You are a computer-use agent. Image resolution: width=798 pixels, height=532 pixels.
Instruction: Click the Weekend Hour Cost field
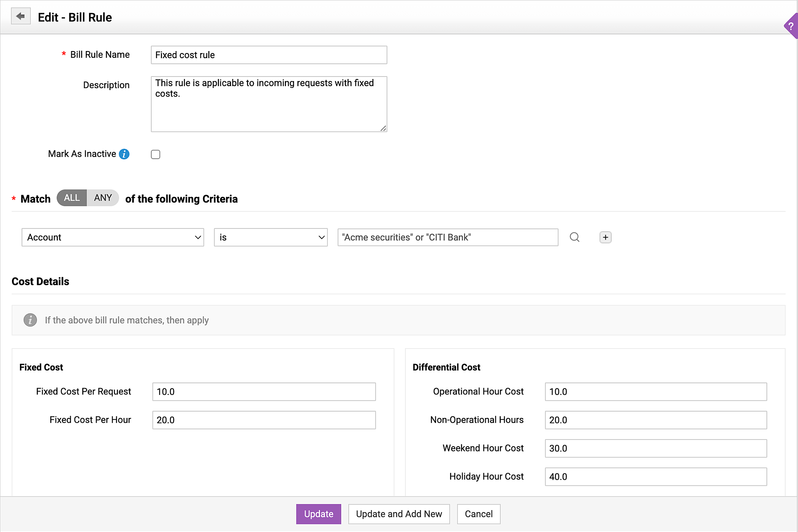click(x=656, y=448)
